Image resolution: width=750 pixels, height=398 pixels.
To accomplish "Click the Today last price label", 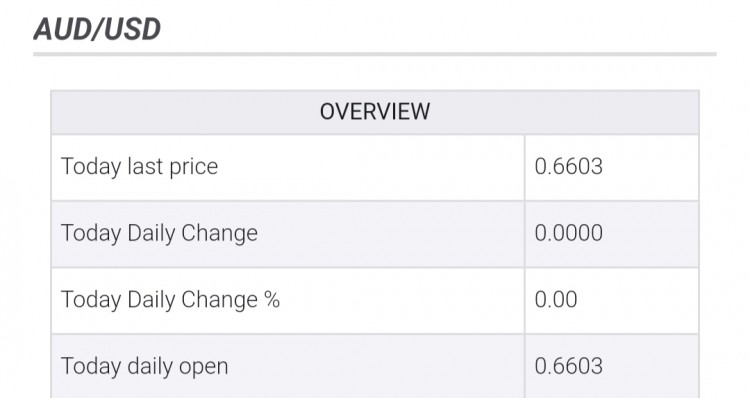I will [139, 167].
